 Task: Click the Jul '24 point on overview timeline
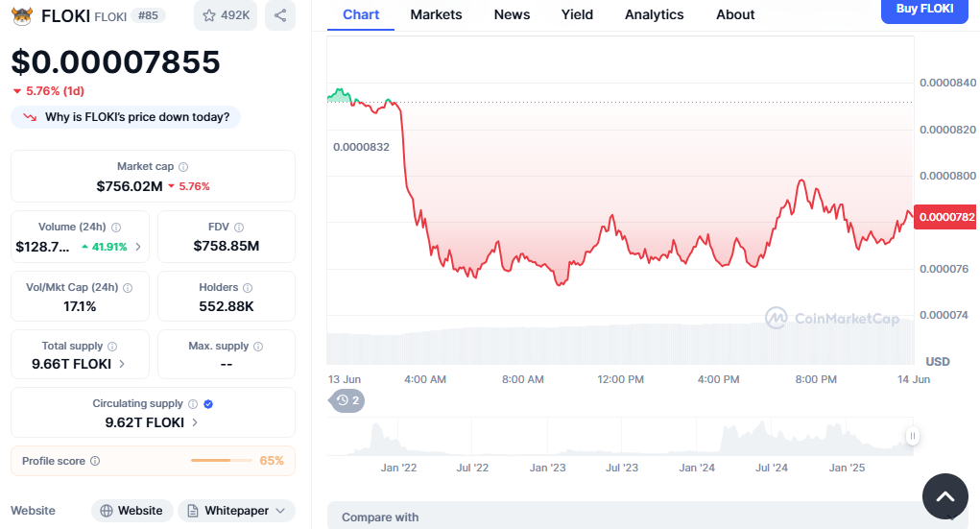point(772,468)
